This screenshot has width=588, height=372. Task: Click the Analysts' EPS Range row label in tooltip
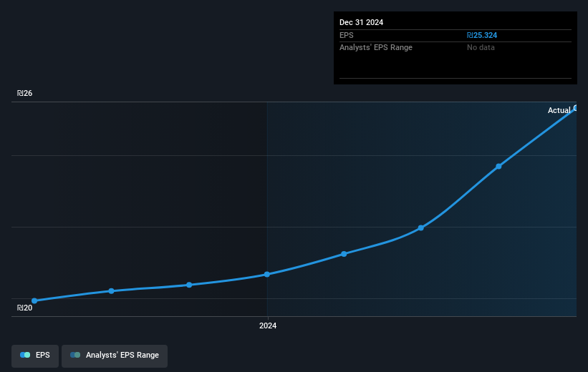point(376,48)
